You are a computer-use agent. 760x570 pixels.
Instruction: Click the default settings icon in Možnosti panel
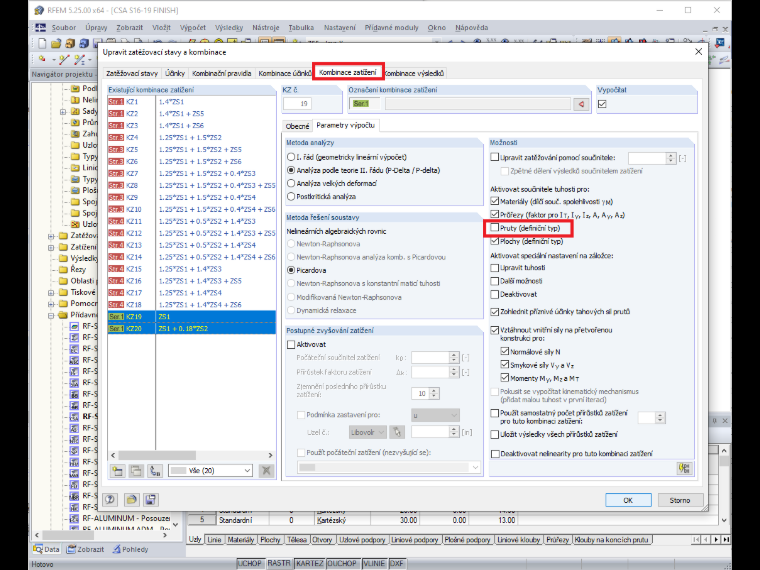[684, 468]
